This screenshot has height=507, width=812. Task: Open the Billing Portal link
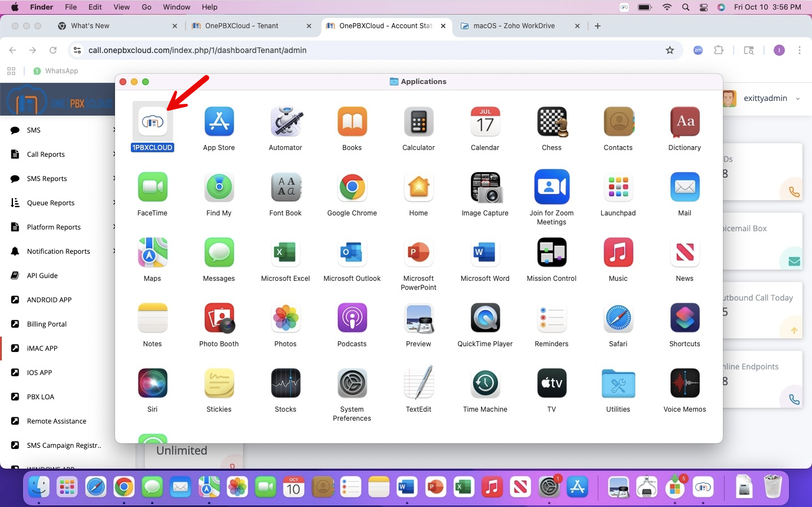(x=46, y=324)
